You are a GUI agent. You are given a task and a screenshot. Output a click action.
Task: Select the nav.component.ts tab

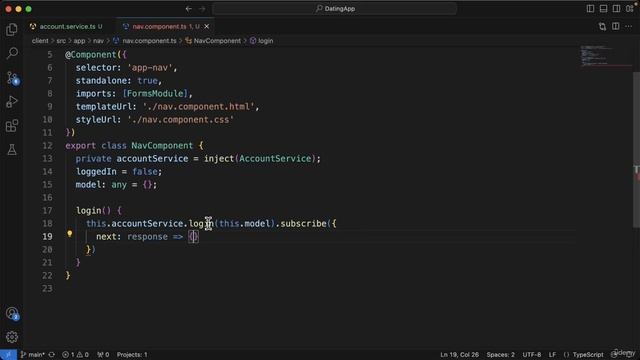tap(160, 27)
